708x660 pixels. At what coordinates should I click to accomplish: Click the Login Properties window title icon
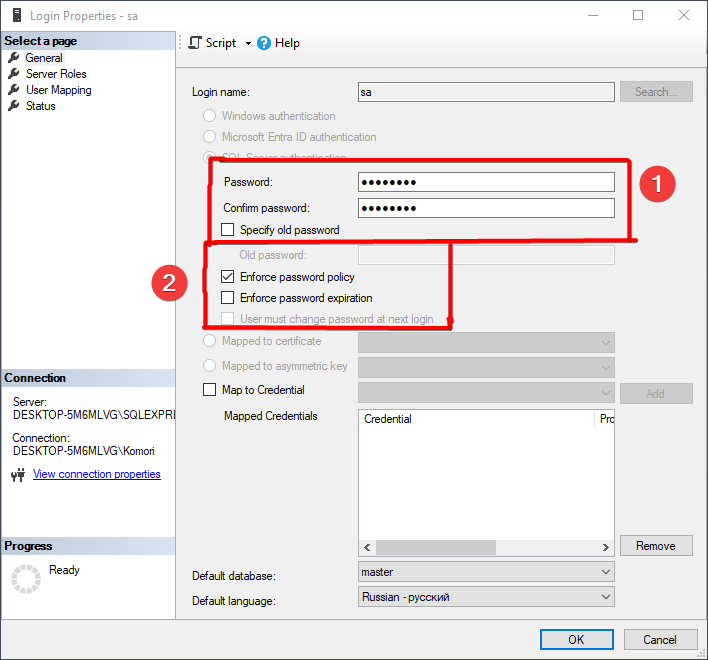pos(14,16)
